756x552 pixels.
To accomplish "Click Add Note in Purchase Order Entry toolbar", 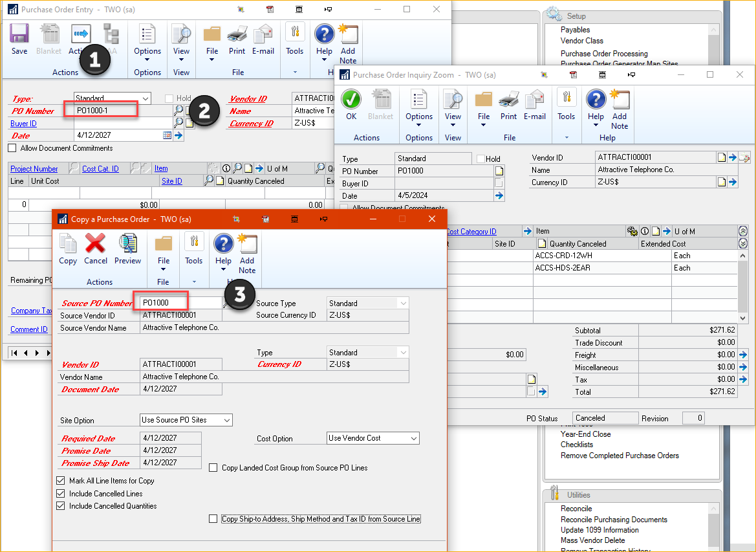I will [348, 44].
